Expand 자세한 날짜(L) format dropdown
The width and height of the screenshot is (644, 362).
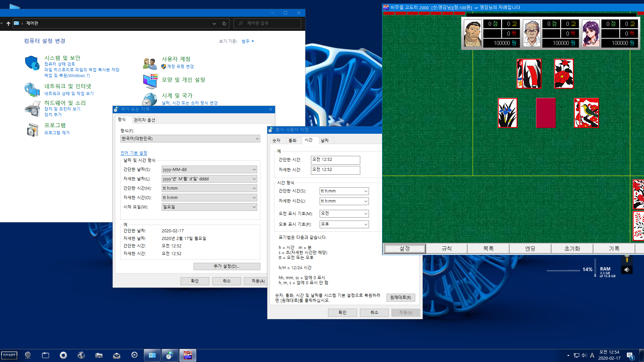[254, 179]
